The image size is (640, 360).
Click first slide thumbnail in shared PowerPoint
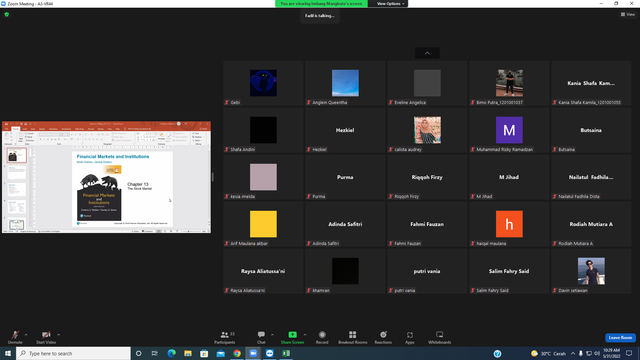point(17,156)
